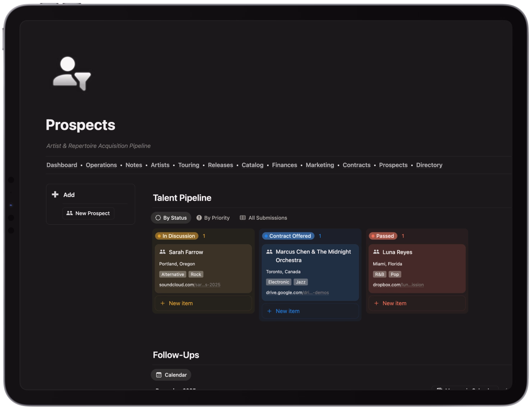Screen dimensions: 532x410
Task: Navigate to the Finances page
Action: pyautogui.click(x=284, y=165)
